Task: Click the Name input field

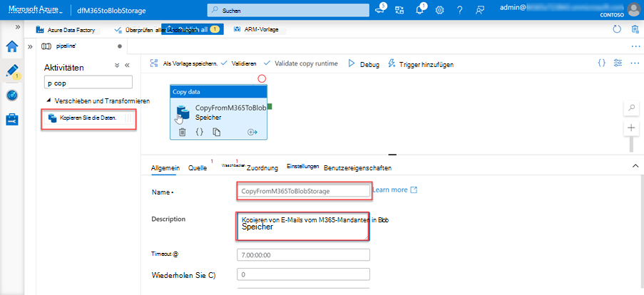Action: [304, 191]
